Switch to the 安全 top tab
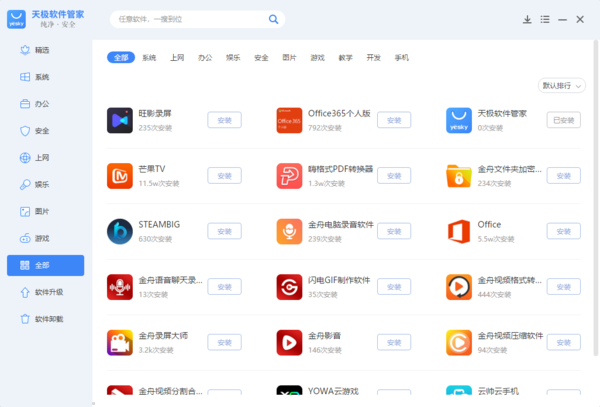The image size is (600, 407). click(261, 58)
